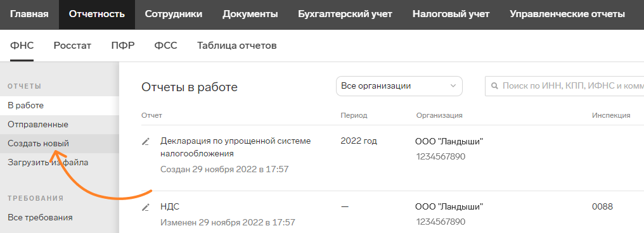
Task: Click the pencil icon beside the НДС report
Action: point(145,207)
